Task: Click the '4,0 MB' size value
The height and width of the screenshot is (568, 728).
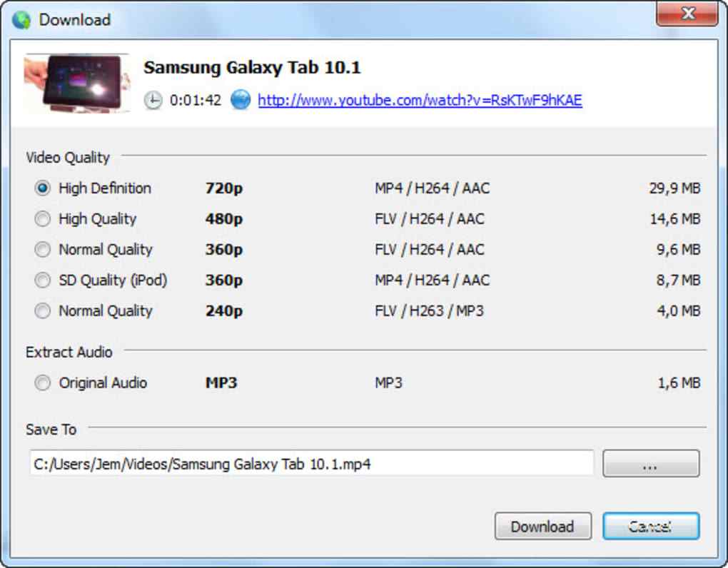Action: 678,311
